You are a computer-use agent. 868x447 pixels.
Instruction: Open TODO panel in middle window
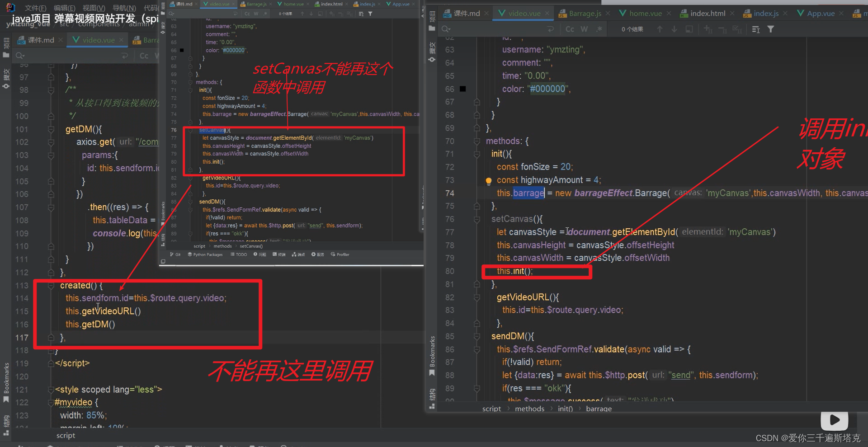click(x=239, y=254)
